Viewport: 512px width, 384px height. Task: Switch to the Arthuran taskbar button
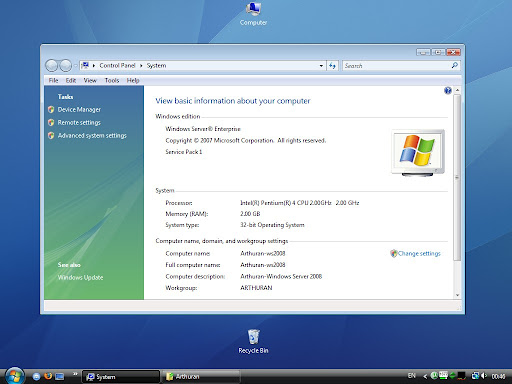pyautogui.click(x=201, y=377)
